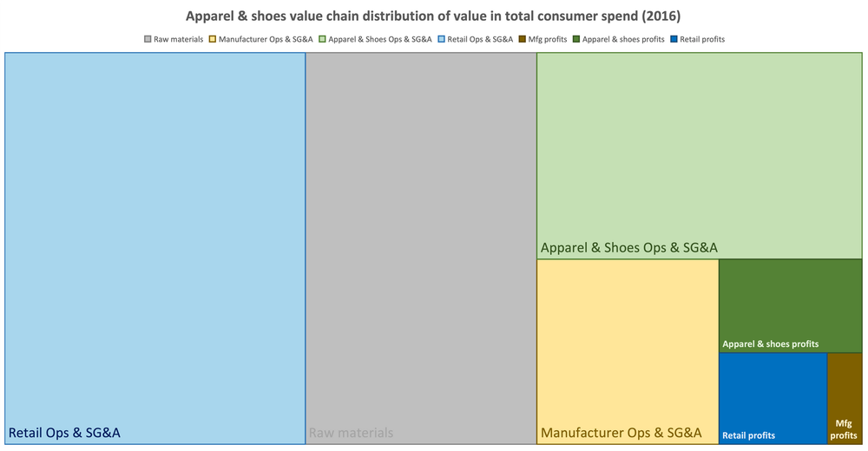Click the 'Manufacturer Ops & SG&A' block label
868x451 pixels.
point(621,433)
